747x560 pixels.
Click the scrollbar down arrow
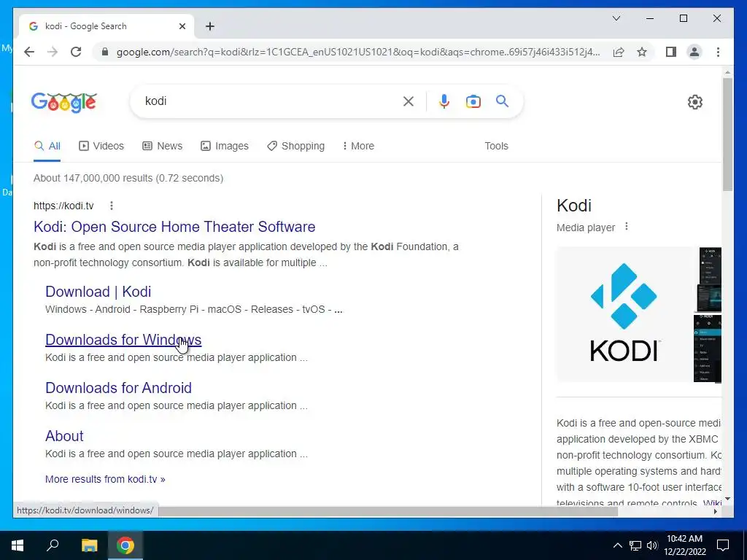pyautogui.click(x=727, y=499)
